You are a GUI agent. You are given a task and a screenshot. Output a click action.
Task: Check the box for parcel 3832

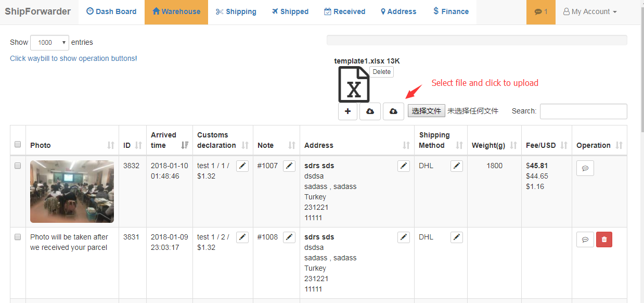coord(18,166)
